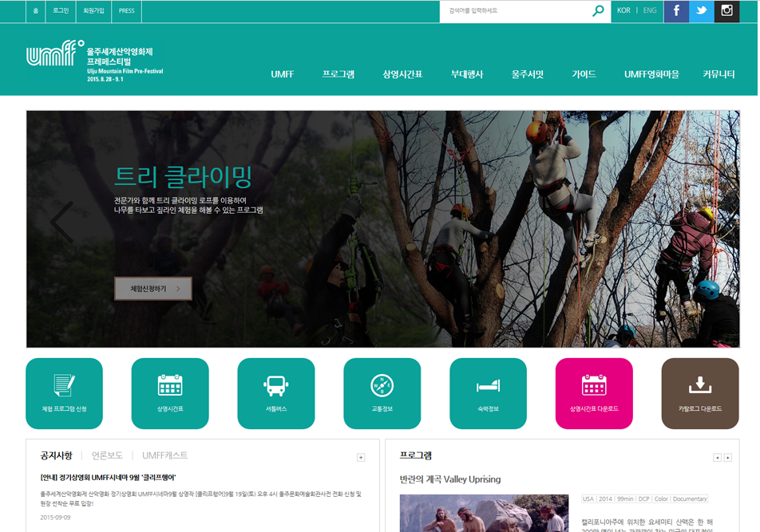Select KOR language option
This screenshot has width=760, height=532.
[624, 11]
